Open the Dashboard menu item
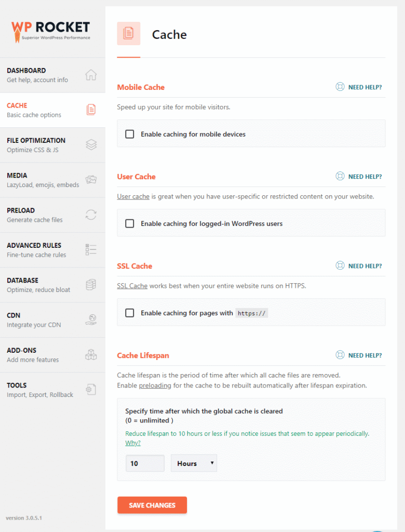This screenshot has height=532, width=405. pos(52,75)
